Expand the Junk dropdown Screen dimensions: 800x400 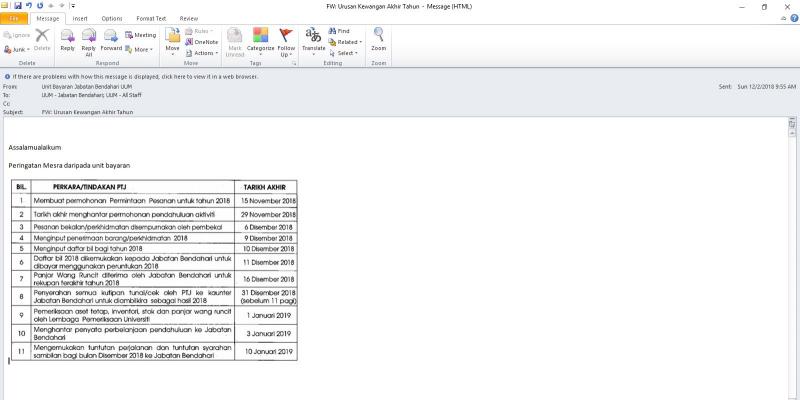click(17, 49)
